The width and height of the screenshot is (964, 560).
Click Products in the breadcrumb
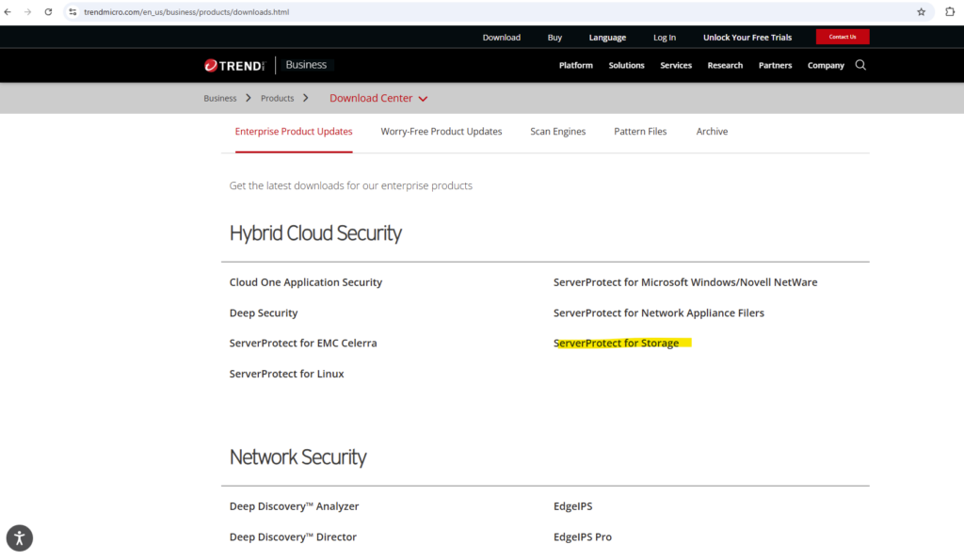pos(278,98)
